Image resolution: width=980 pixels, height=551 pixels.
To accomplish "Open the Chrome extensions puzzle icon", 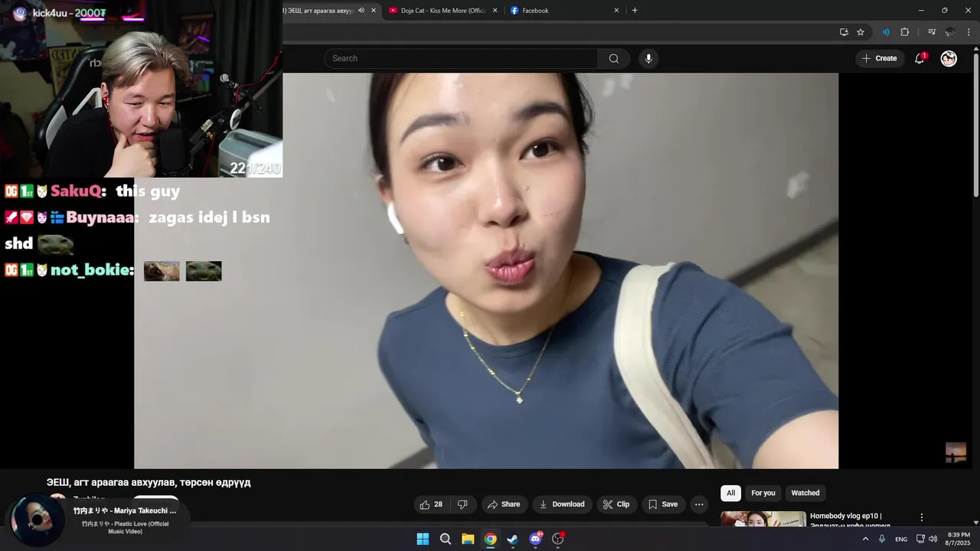I will pyautogui.click(x=905, y=32).
